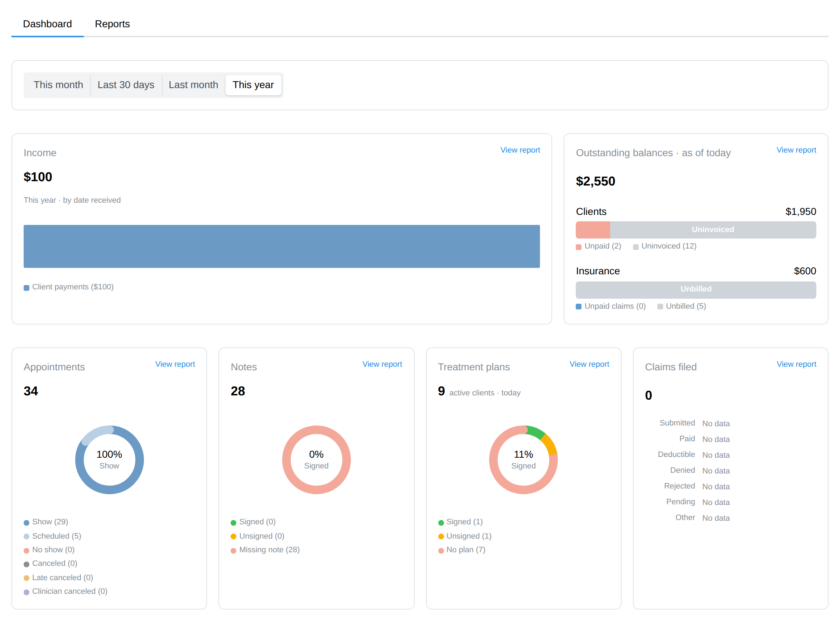Click the blue Client payments income bar

point(281,246)
